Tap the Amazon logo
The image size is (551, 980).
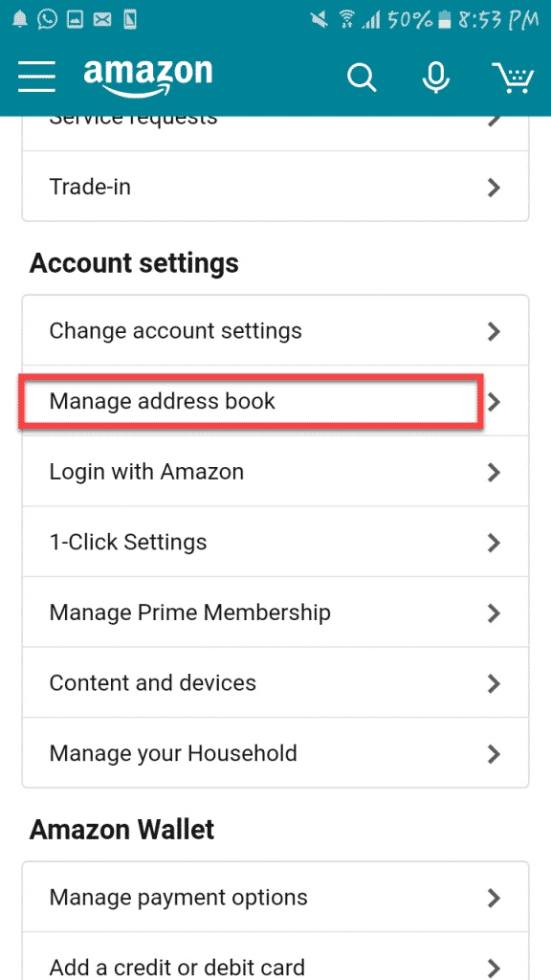click(x=148, y=77)
